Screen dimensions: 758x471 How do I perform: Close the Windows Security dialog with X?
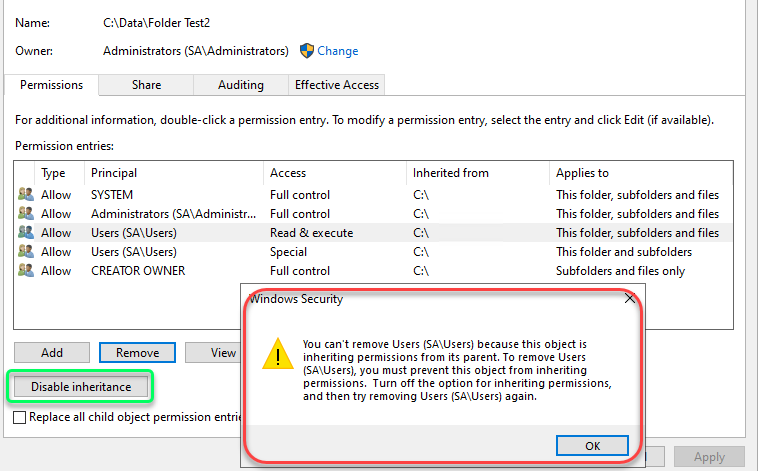[629, 298]
